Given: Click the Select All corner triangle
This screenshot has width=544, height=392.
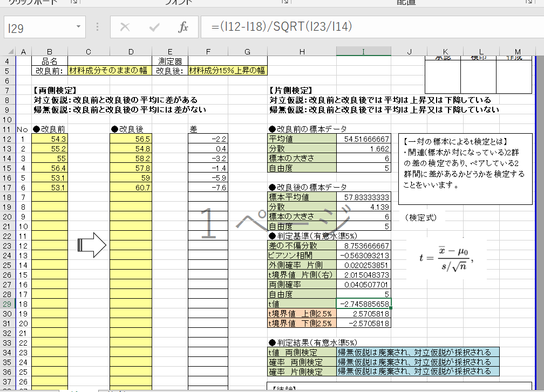Looking at the screenshot, I should tap(10, 52).
